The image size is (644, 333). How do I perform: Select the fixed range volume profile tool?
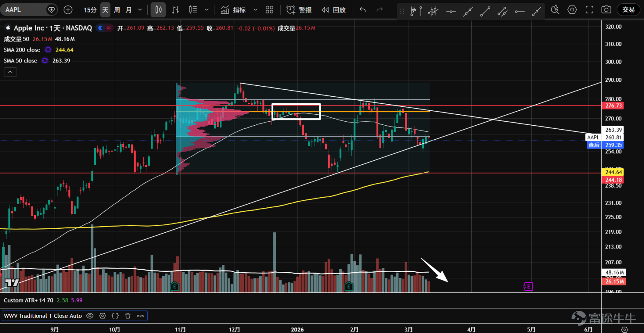pyautogui.click(x=416, y=11)
